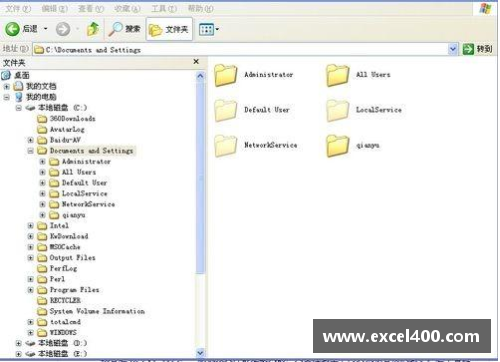Viewport: 500px width, 362px height.
Task: Select the All Users folder icon
Action: click(338, 75)
